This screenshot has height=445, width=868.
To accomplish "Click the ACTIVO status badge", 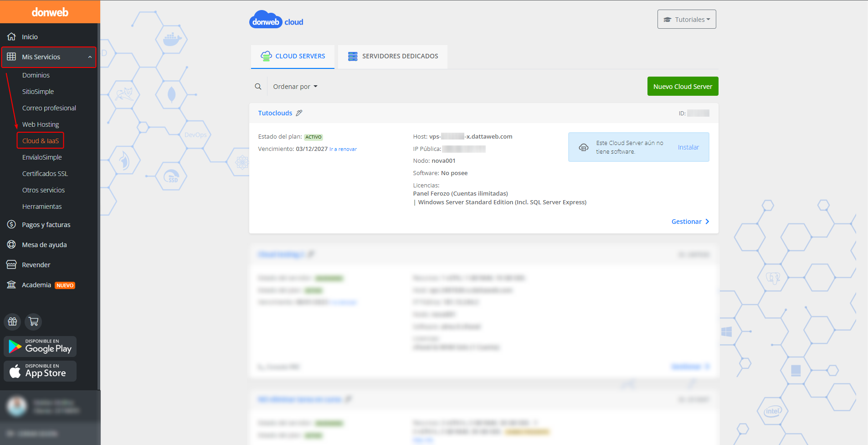I will [313, 137].
